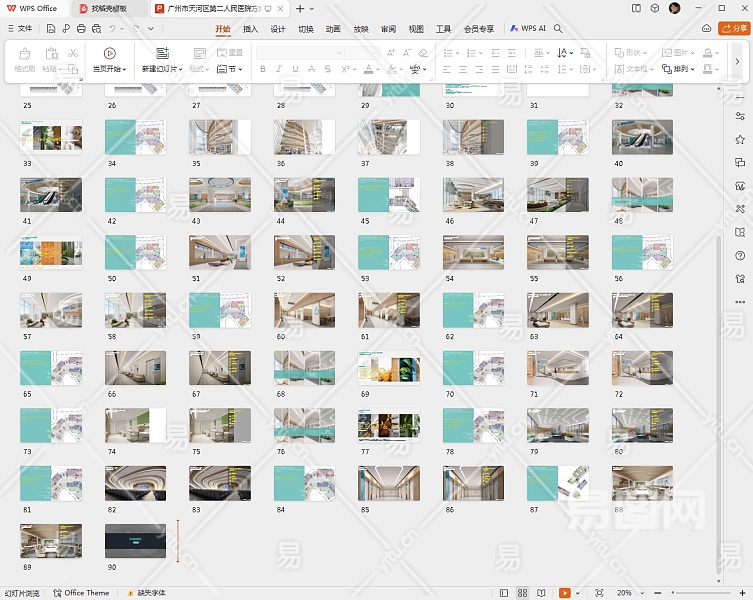Open the settings sliders icon in sidebar
The height and width of the screenshot is (600, 753).
740,116
